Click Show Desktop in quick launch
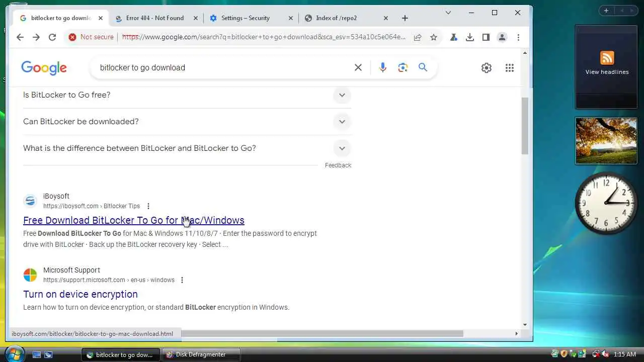 pyautogui.click(x=37, y=354)
